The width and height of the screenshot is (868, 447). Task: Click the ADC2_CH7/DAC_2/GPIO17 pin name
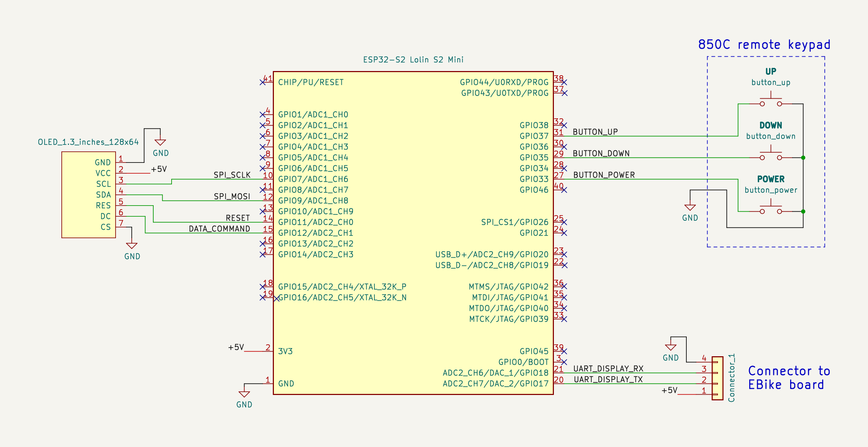tap(496, 384)
